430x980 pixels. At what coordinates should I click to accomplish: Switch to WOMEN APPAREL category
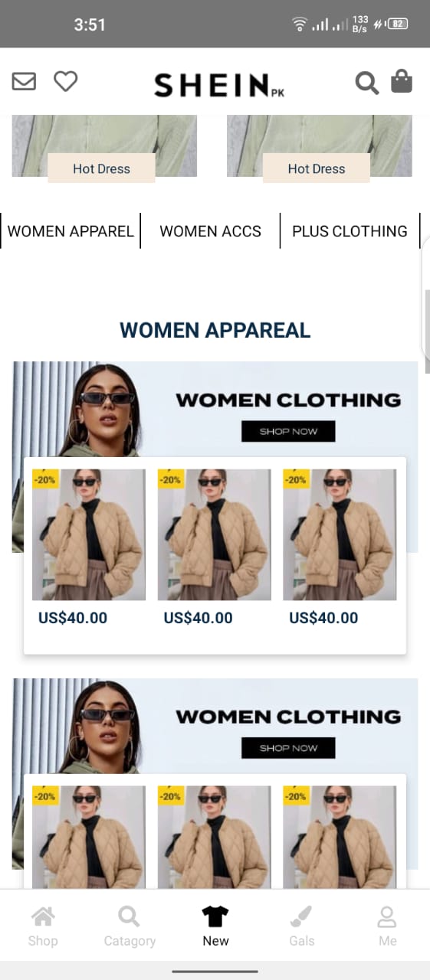71,231
